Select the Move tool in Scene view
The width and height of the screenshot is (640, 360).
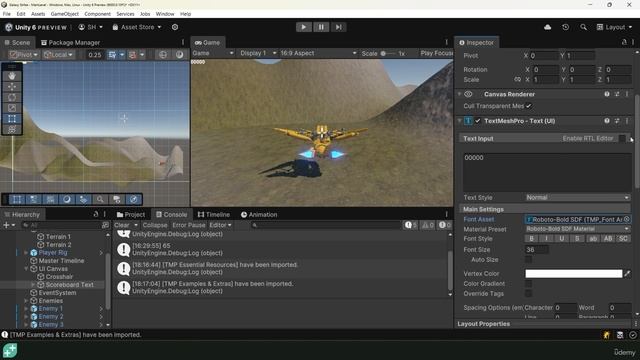12,87
